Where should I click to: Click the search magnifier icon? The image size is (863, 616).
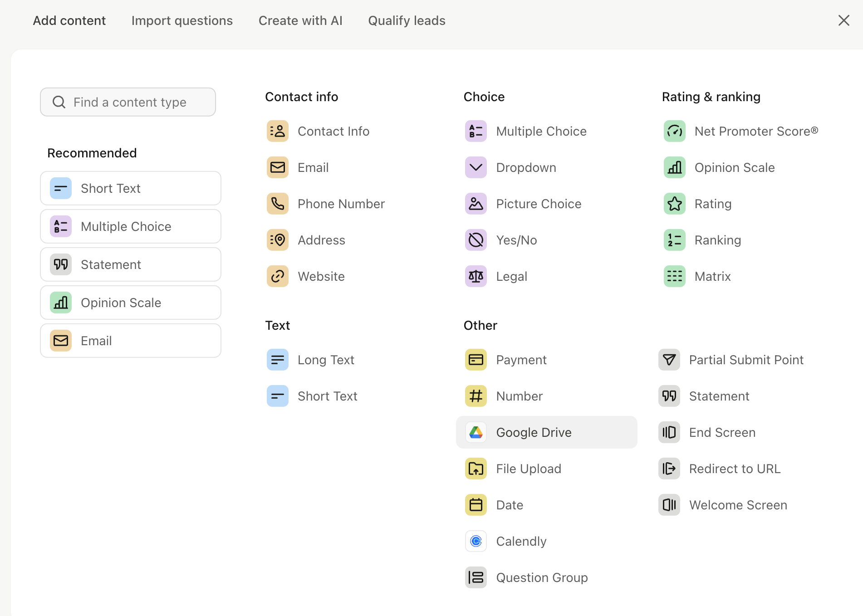(59, 102)
